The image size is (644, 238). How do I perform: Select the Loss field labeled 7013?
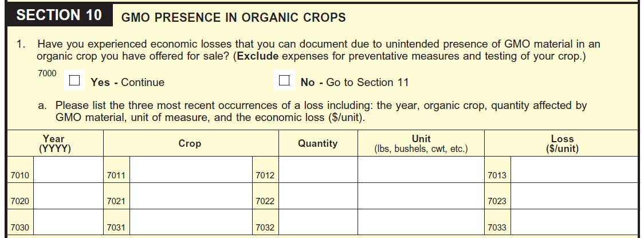pyautogui.click(x=574, y=170)
